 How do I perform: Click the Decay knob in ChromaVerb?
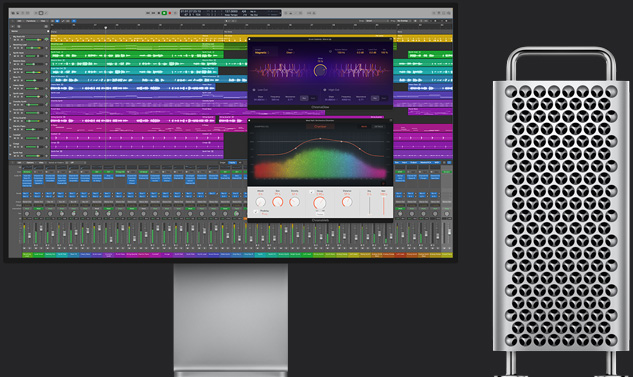click(x=319, y=203)
